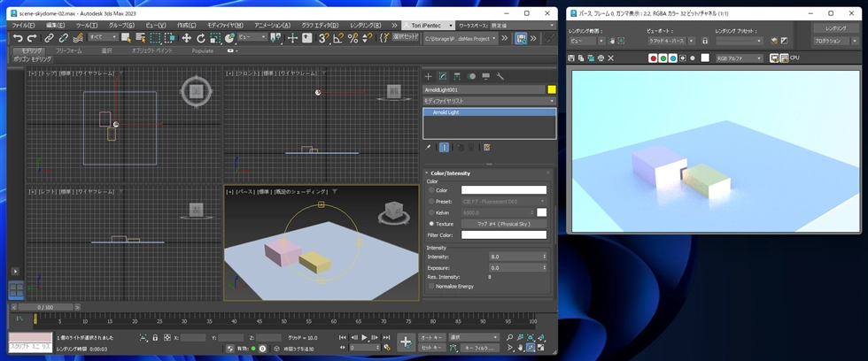
Task: Open the モディファイヤ(M) menu
Action: tap(225, 26)
